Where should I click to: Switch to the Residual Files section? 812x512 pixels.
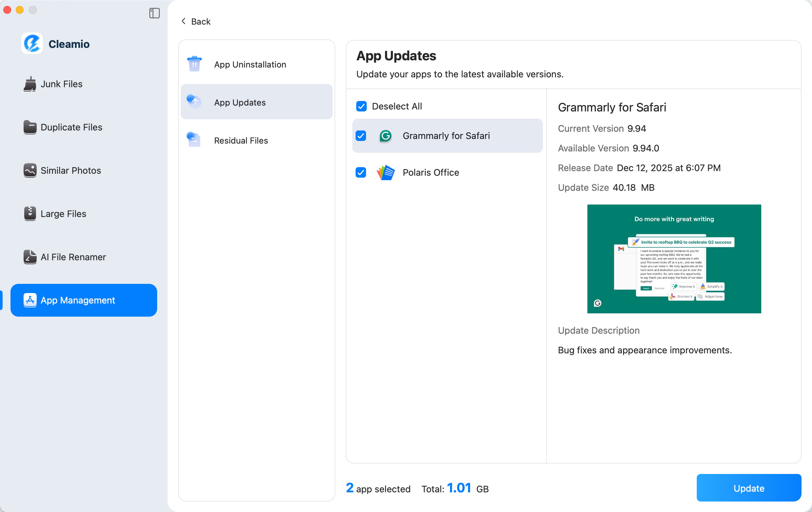pyautogui.click(x=241, y=140)
